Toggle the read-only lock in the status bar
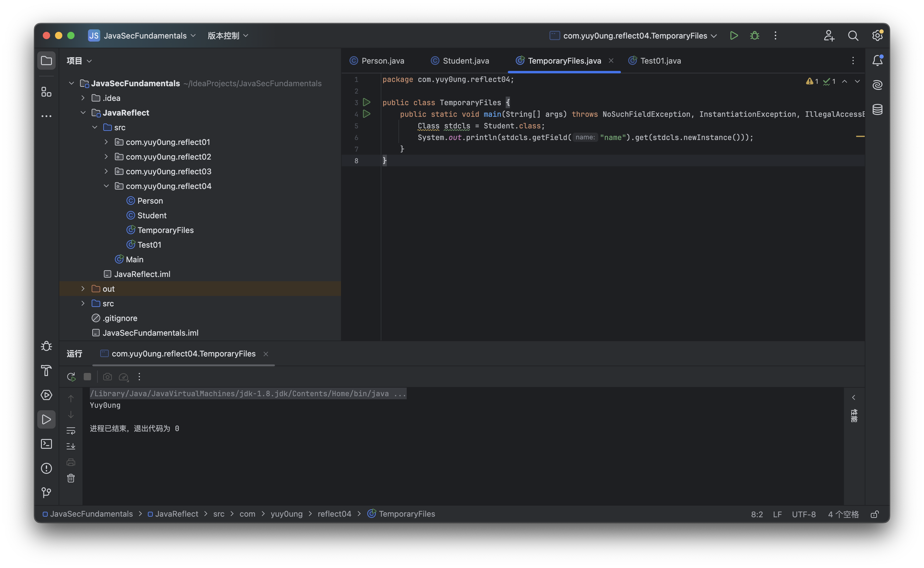 [x=875, y=514]
